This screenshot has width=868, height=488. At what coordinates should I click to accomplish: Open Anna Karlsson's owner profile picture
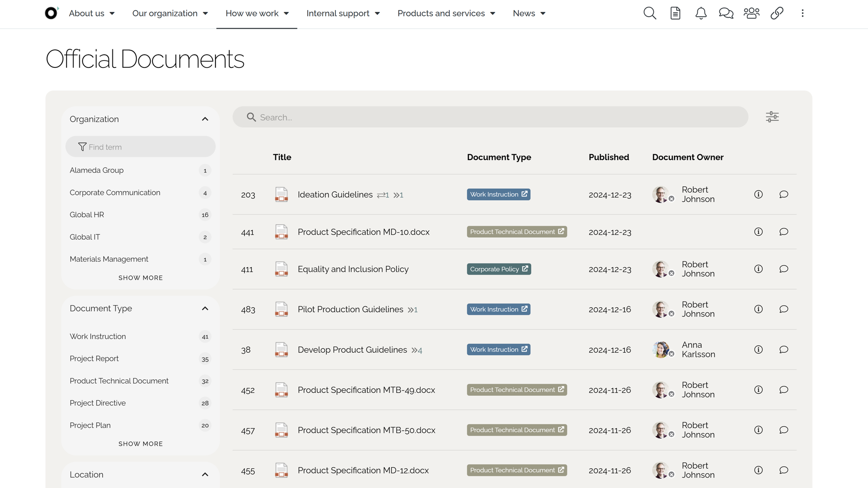click(661, 350)
